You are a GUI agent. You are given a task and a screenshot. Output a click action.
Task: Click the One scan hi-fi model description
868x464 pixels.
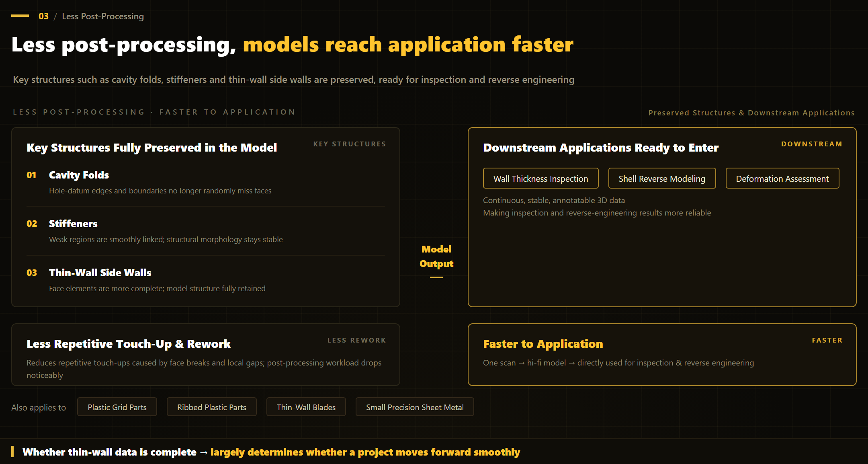coord(618,363)
